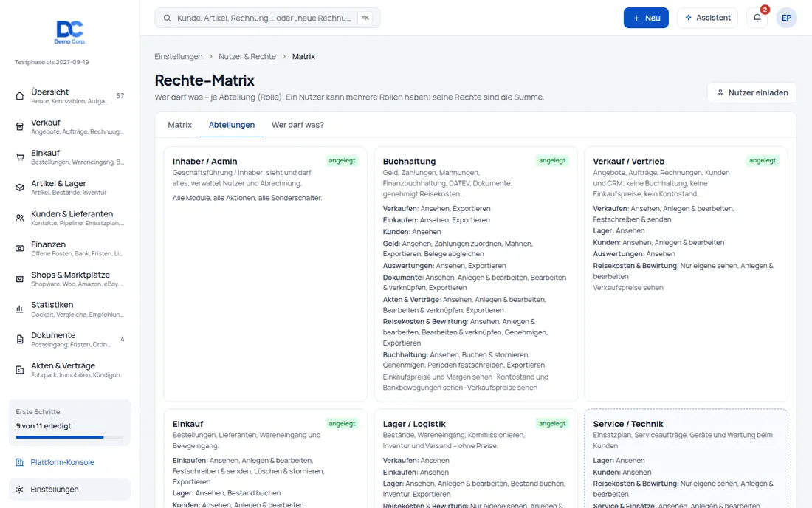Navigate to Nutzer & Rechte breadcrumb
The height and width of the screenshot is (508, 812).
click(247, 56)
